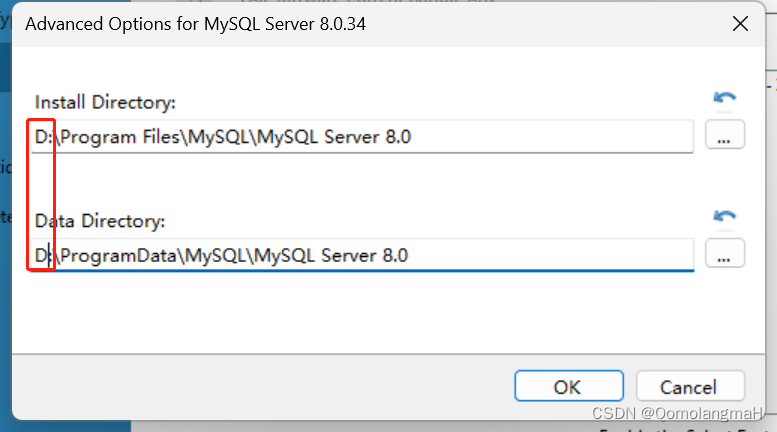Click 'MySQL Server 8.0' in data path
777x432 pixels.
pos(331,256)
